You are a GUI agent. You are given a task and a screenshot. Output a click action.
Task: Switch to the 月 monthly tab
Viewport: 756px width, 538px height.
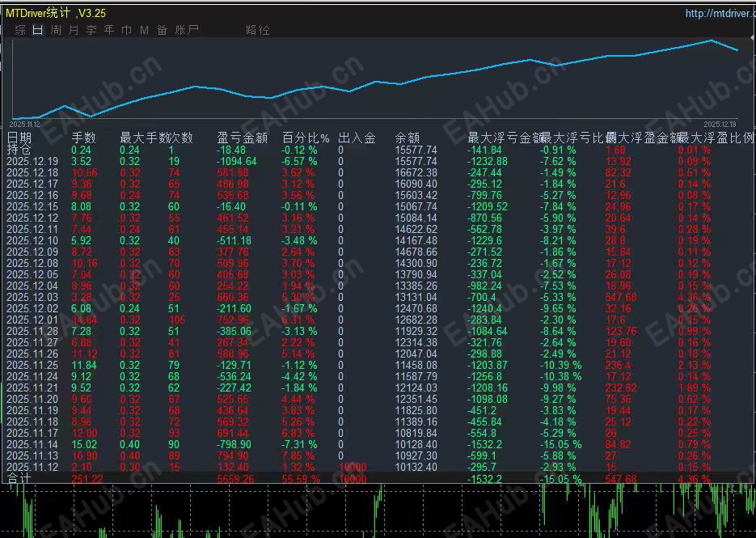74,30
